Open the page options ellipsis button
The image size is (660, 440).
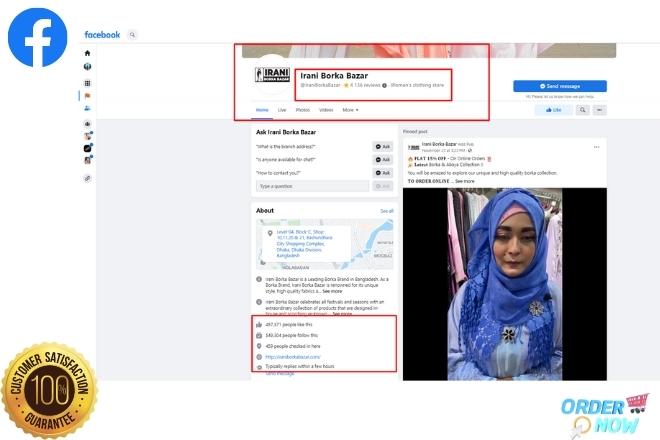click(599, 110)
